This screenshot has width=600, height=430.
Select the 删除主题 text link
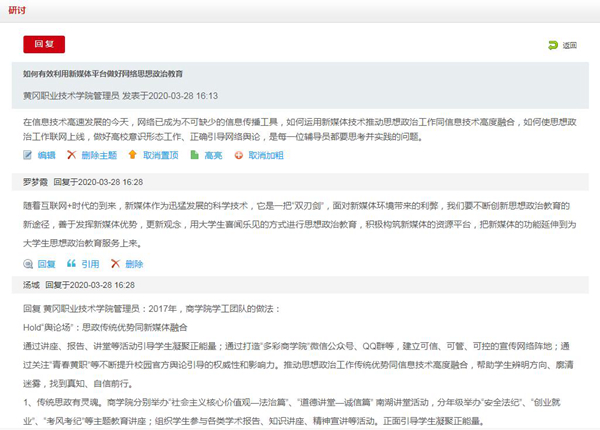click(x=99, y=155)
